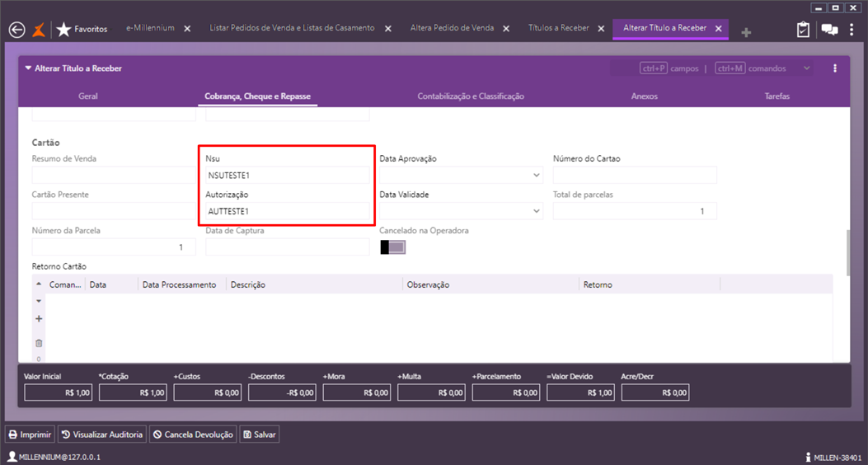Move up in Retorno Cartão grid
The height and width of the screenshot is (465, 868).
point(39,284)
